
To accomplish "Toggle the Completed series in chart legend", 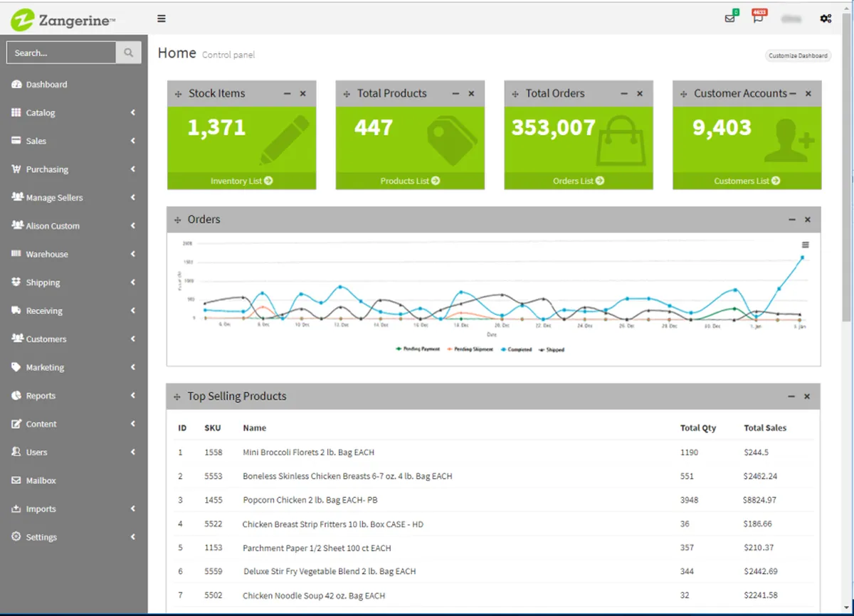I will (x=516, y=349).
